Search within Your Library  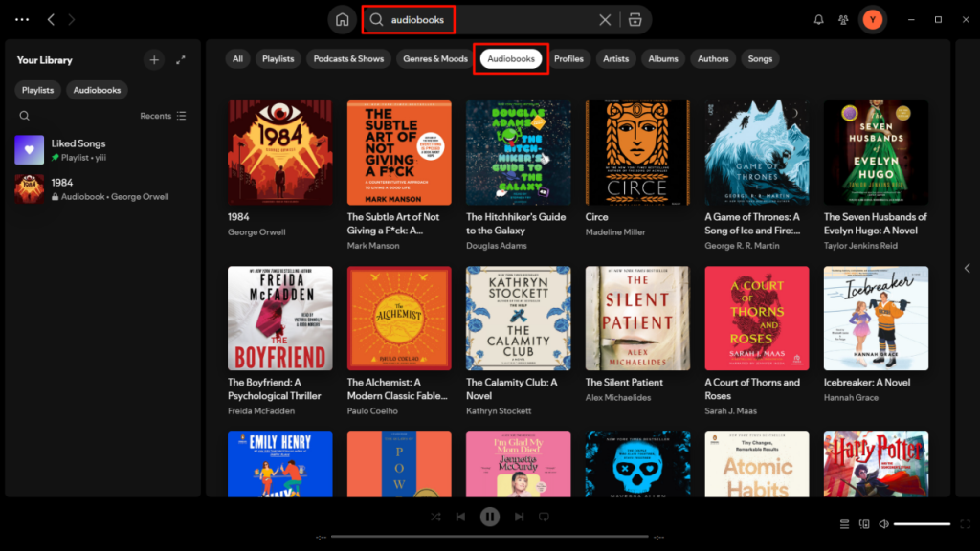click(24, 116)
